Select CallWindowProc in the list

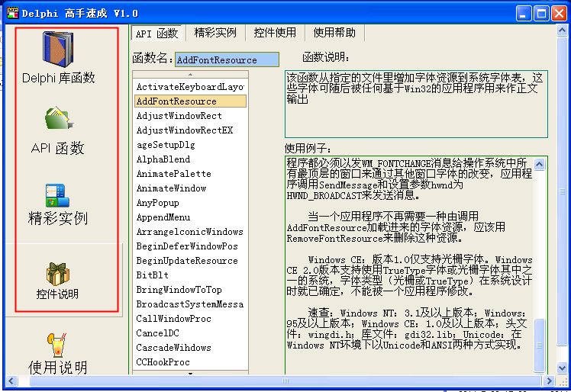190,319
